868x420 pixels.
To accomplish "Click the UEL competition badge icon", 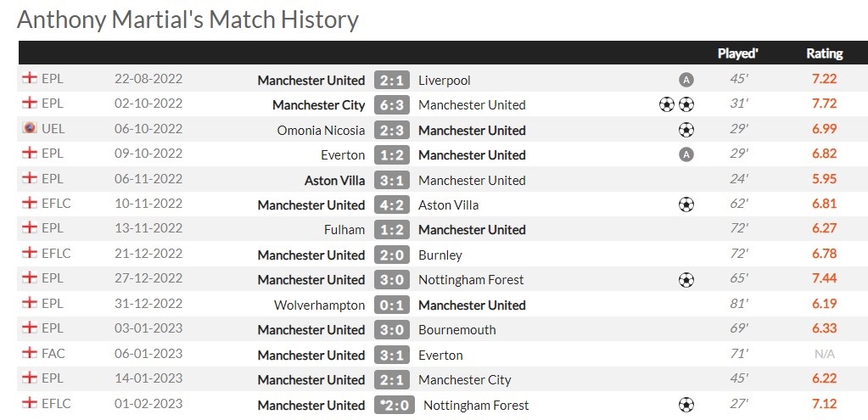I will click(x=30, y=129).
